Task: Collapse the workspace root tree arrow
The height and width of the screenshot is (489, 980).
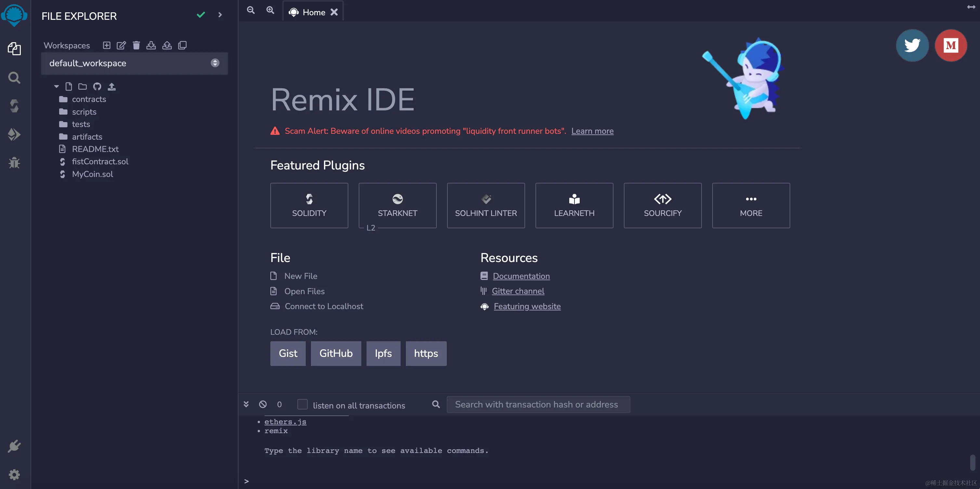Action: (56, 87)
